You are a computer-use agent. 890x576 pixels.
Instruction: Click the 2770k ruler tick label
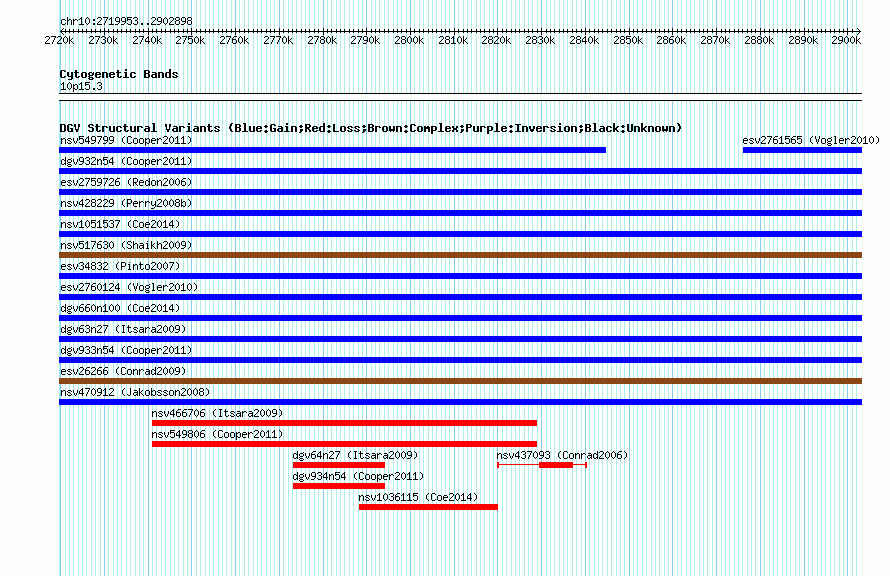click(x=278, y=40)
